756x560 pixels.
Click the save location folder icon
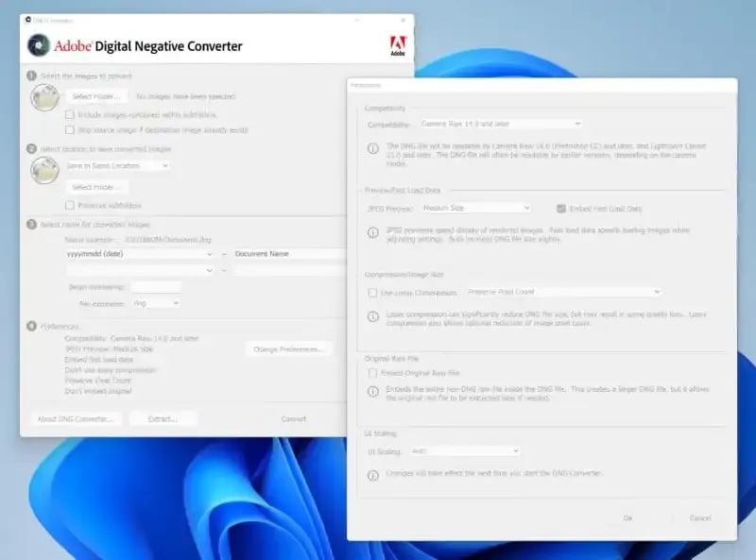(44, 169)
